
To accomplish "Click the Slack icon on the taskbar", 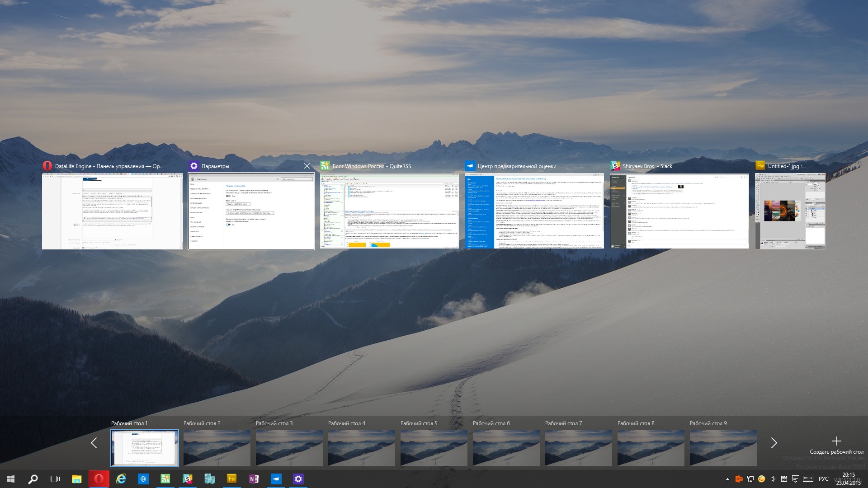I will [x=187, y=479].
